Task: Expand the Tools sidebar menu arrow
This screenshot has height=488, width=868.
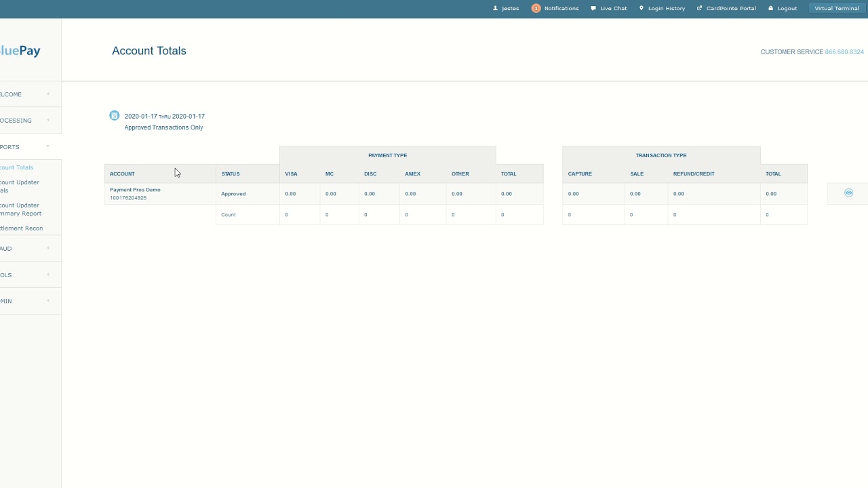Action: click(48, 274)
